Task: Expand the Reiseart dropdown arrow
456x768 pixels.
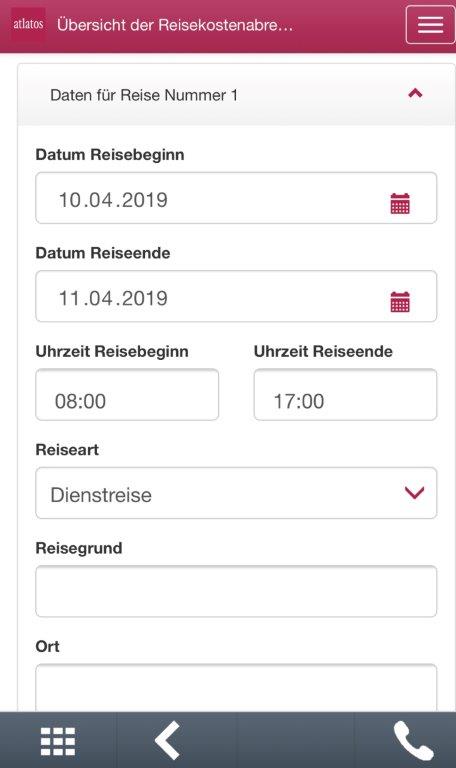Action: click(414, 493)
